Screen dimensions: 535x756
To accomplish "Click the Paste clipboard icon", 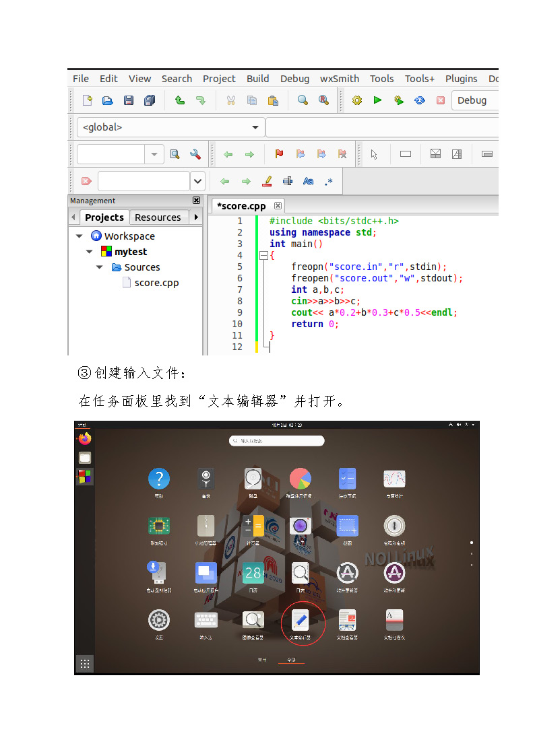I will (273, 100).
